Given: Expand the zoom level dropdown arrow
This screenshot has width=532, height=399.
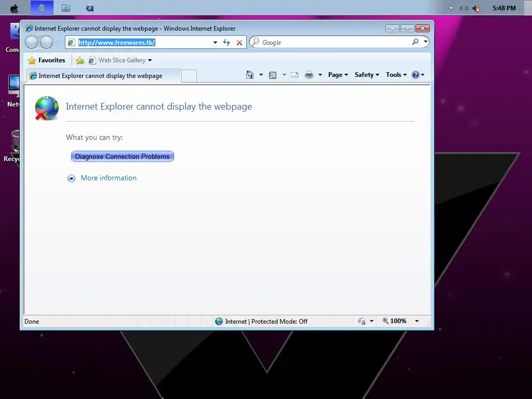Looking at the screenshot, I should click(417, 321).
